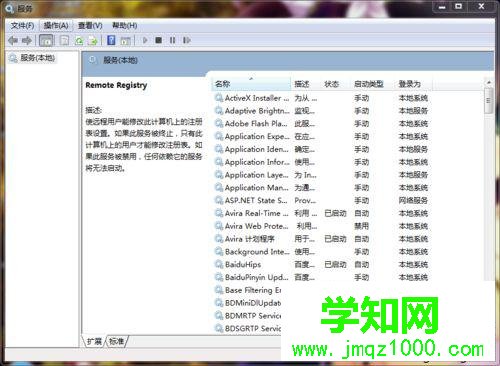Click 已启动 status of Avira Real-Time
500x366 pixels.
[335, 213]
